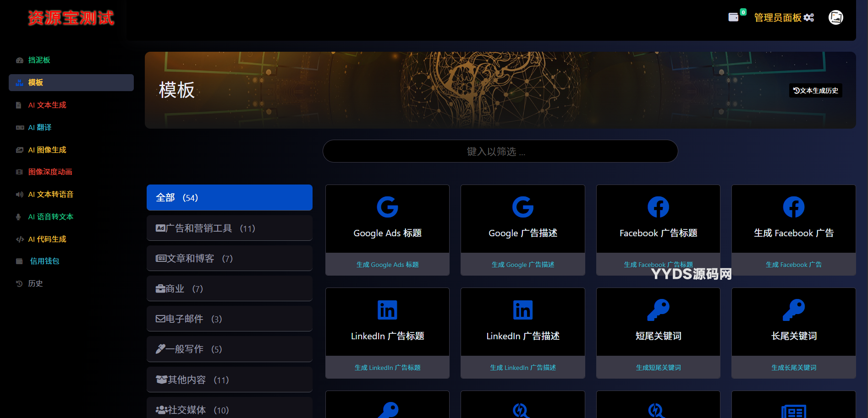The image size is (868, 418).
Task: Click the Google Ads 标题 G logo
Action: coord(387,207)
